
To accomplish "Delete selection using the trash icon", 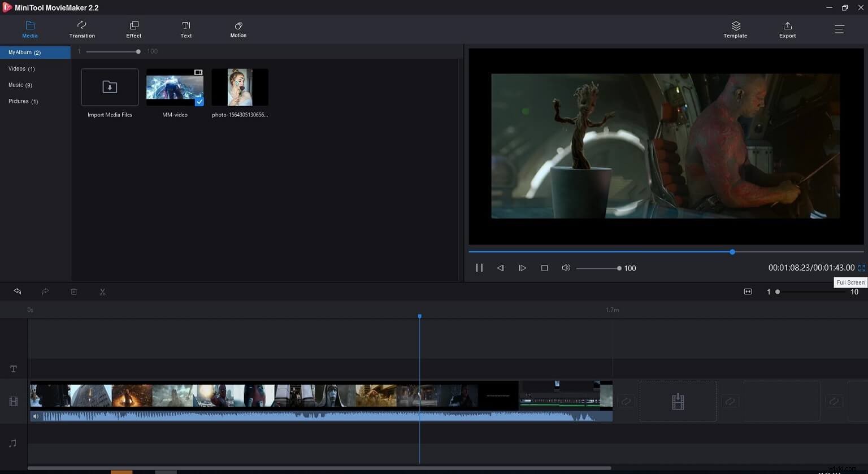I will click(73, 292).
